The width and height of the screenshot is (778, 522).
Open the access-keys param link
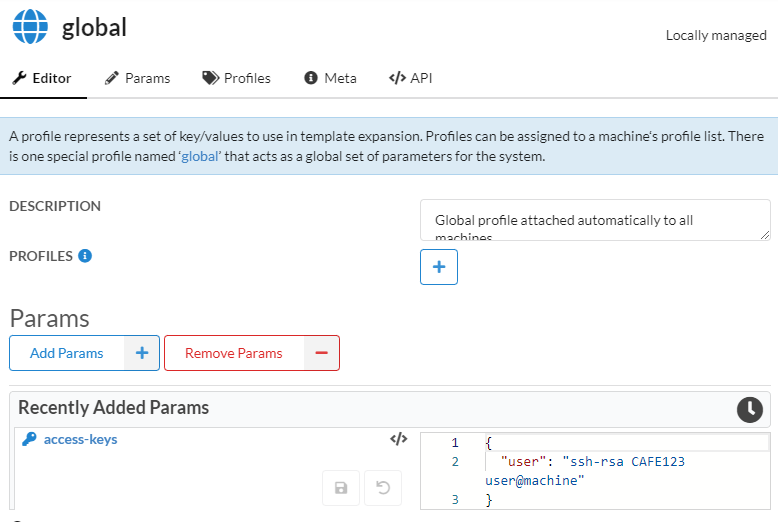click(80, 439)
